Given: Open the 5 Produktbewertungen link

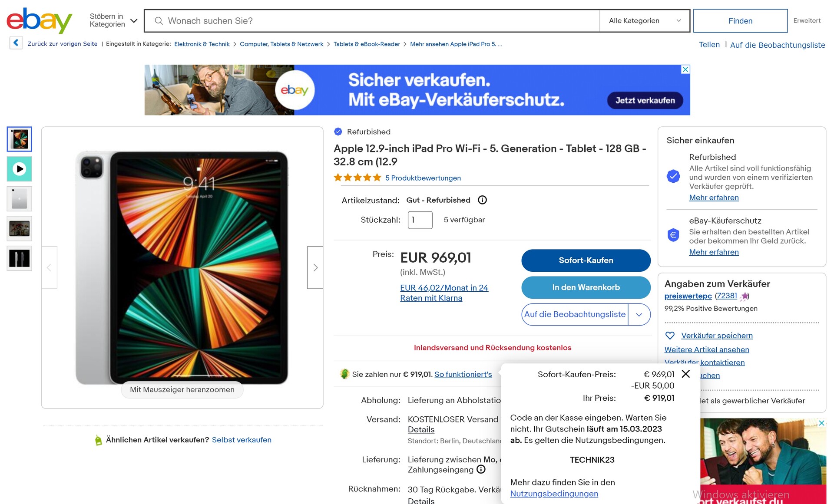Looking at the screenshot, I should coord(423,178).
